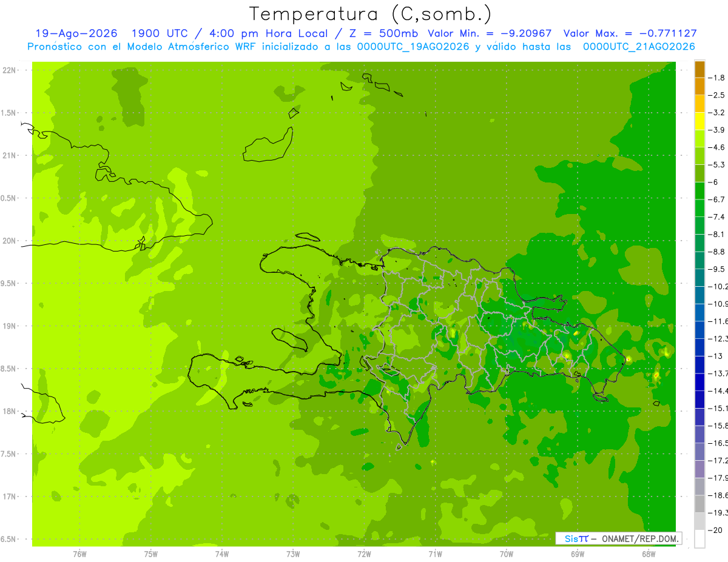
Task: Click the white swatch below -20
Action: coord(699,539)
